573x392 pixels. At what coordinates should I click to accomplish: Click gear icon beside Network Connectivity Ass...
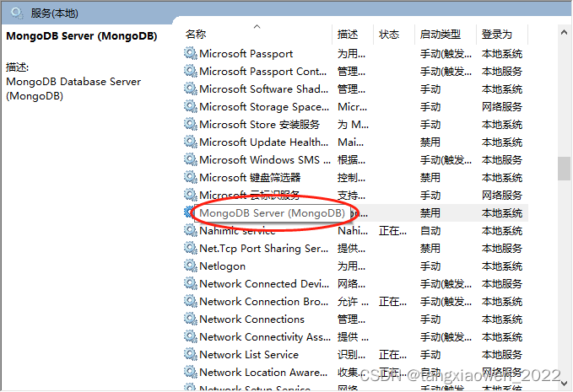point(191,336)
